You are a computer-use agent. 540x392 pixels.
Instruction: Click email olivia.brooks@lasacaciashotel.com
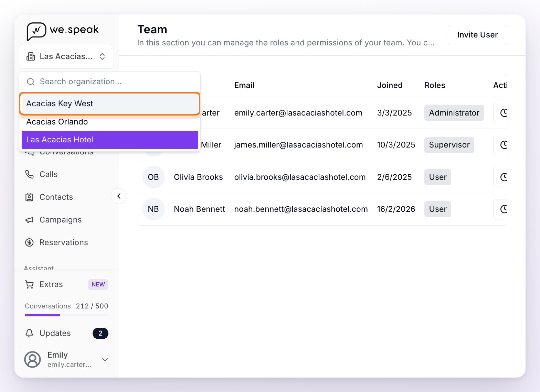300,177
